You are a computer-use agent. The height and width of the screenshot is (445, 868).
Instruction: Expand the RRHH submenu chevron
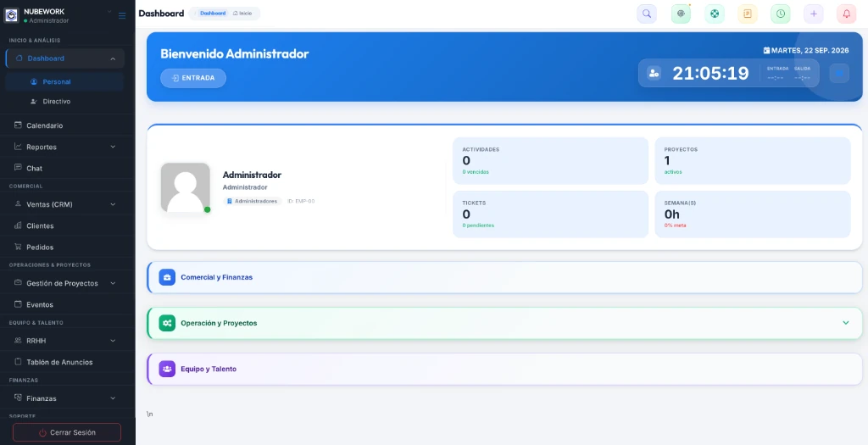point(113,341)
